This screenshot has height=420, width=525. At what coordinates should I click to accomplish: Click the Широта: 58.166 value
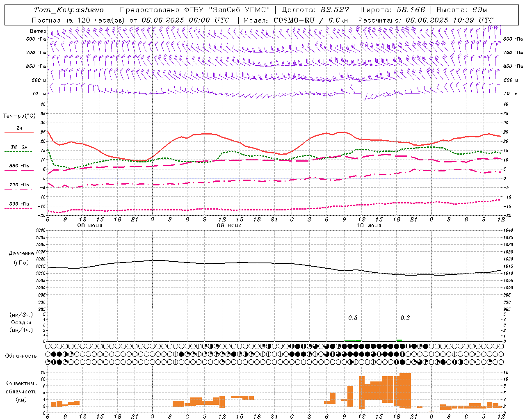pyautogui.click(x=393, y=9)
